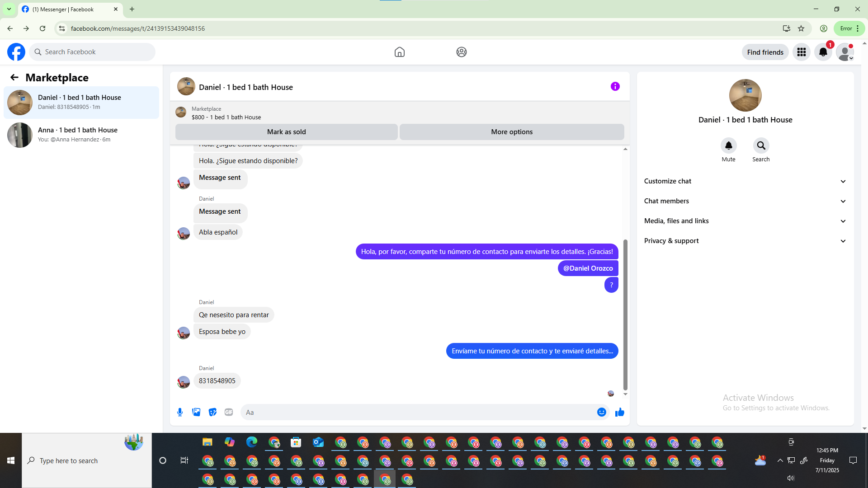Open the Chrome profile icon
The height and width of the screenshot is (488, 868).
tap(824, 28)
